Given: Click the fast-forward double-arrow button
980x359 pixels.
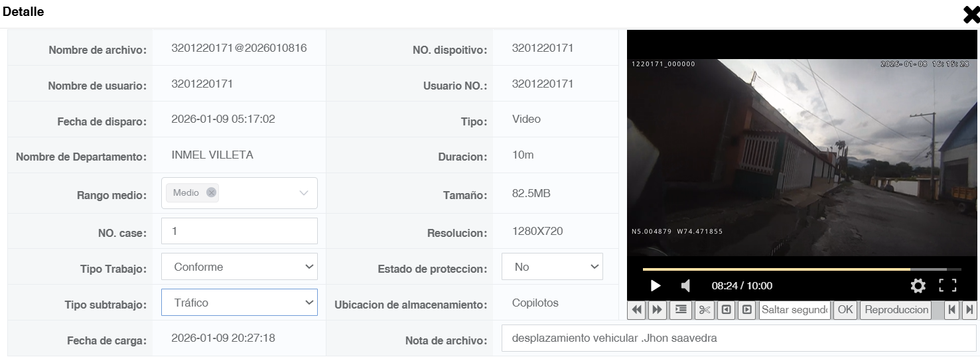Looking at the screenshot, I should [x=658, y=310].
